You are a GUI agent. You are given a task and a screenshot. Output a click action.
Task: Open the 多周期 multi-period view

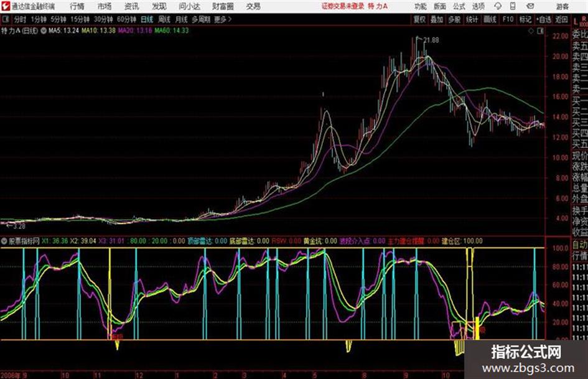point(201,19)
